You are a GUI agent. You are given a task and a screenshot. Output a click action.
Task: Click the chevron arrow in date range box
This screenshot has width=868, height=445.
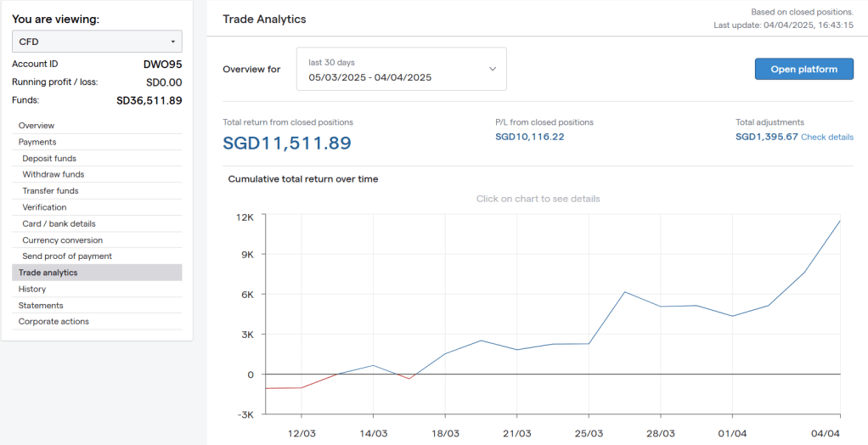pyautogui.click(x=492, y=69)
